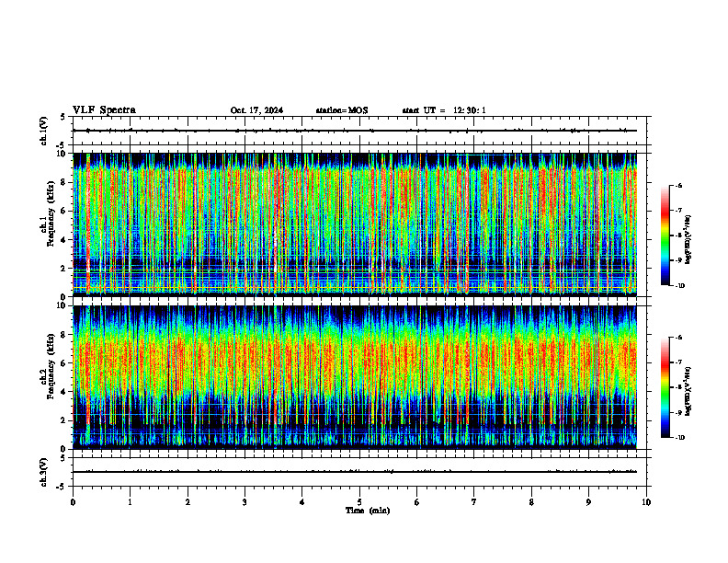The height and width of the screenshot is (563, 728).
Task: Click time axis tick label "10"
Action: click(x=646, y=502)
